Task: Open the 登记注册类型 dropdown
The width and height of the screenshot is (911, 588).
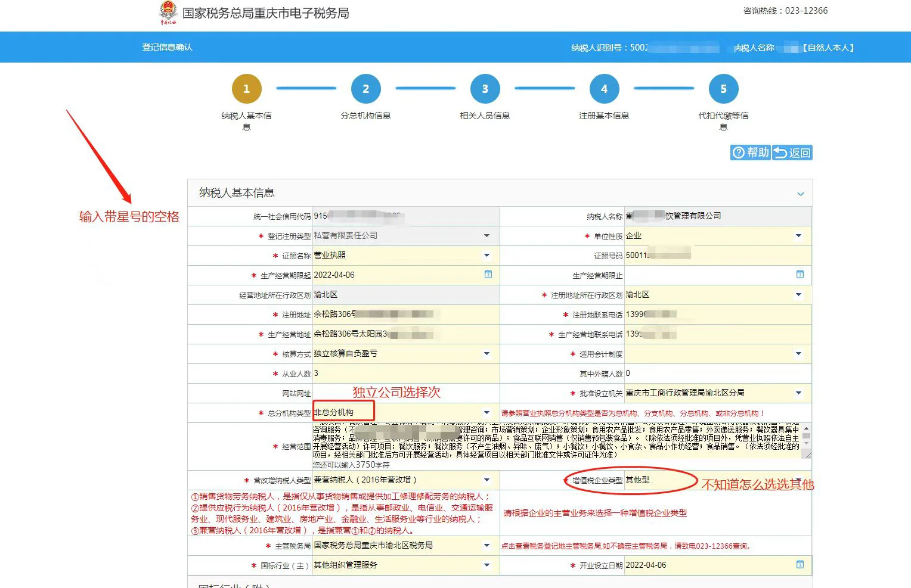Action: [x=487, y=236]
